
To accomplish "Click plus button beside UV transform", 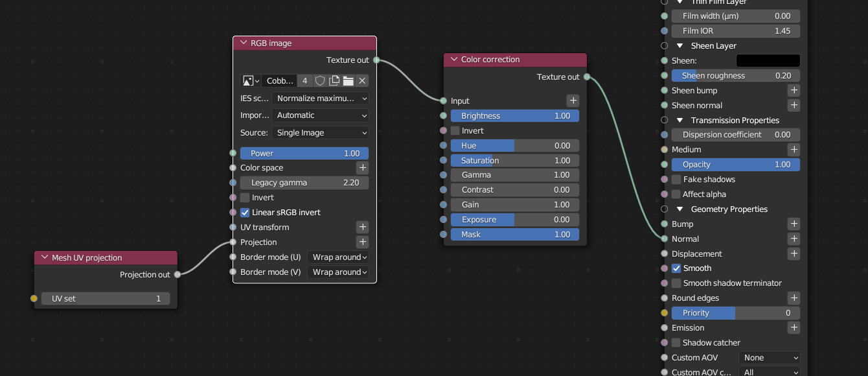I will click(x=363, y=228).
